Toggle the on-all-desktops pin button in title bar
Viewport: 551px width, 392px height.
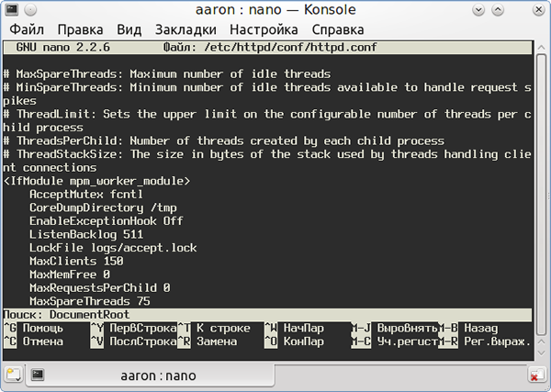35,10
